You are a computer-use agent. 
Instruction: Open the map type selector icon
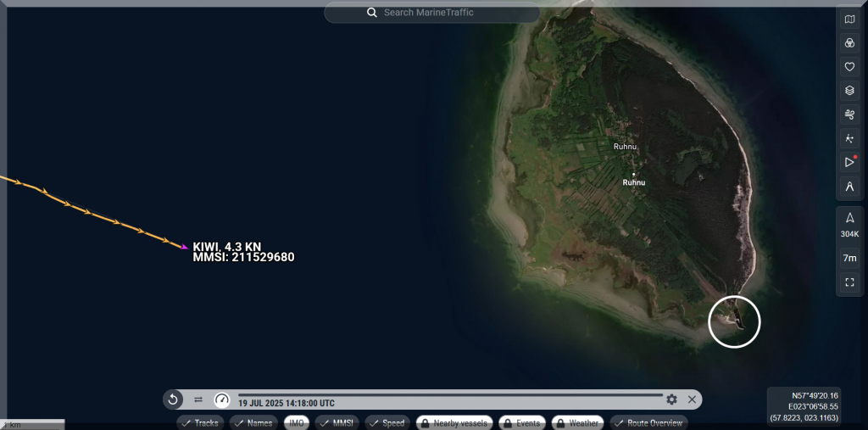coord(849,19)
